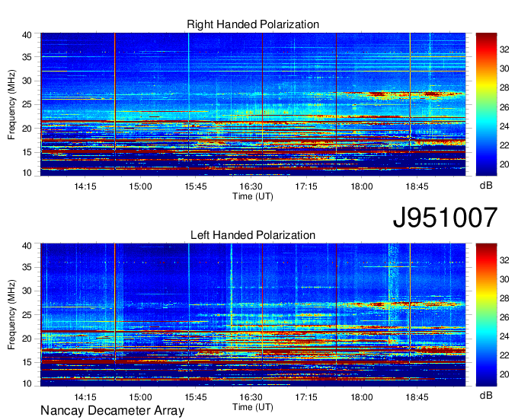
Task: Click the 20 dB value on lower color bar
Action: pos(504,374)
